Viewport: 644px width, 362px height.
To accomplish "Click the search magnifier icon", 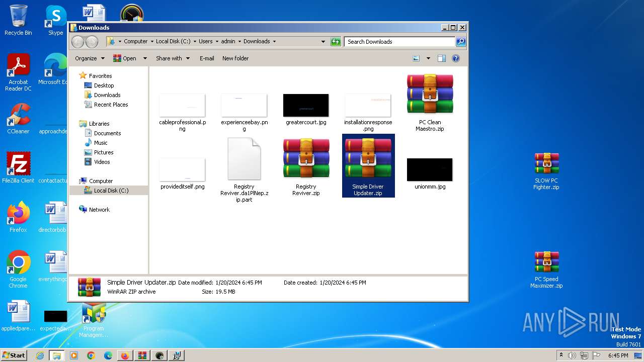I will (460, 42).
